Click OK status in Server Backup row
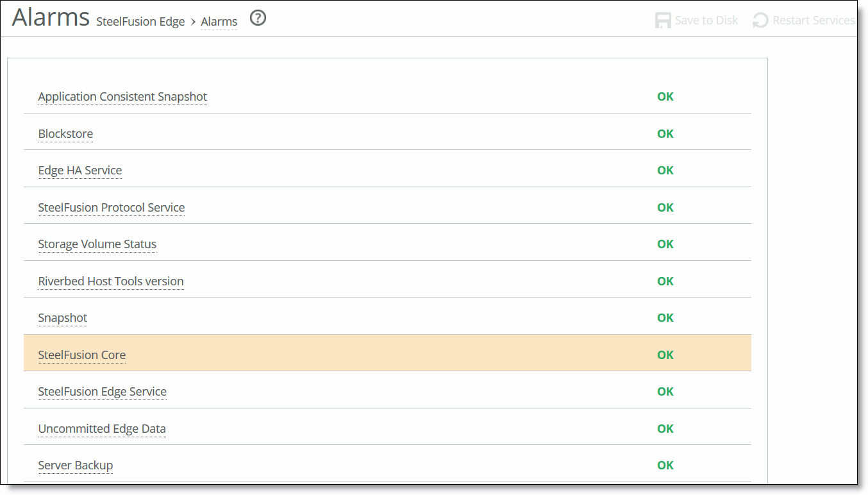 665,466
